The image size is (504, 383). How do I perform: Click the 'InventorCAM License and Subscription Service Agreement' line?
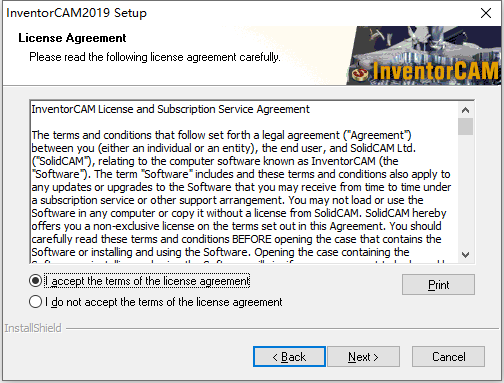(170, 109)
